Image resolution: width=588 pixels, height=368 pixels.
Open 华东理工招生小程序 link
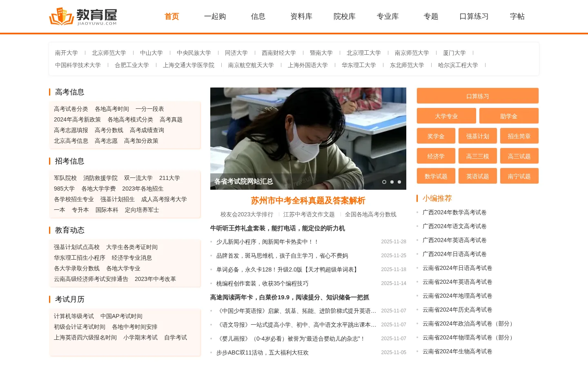pos(80,258)
